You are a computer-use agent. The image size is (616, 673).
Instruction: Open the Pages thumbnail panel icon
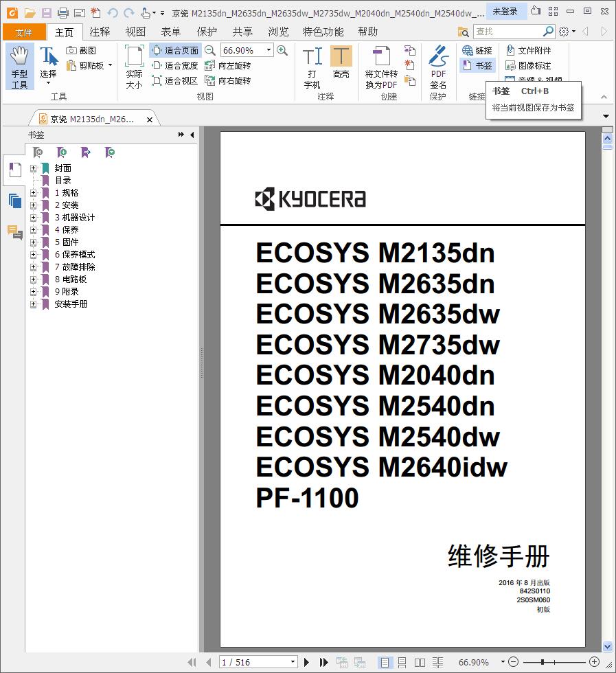click(x=15, y=201)
